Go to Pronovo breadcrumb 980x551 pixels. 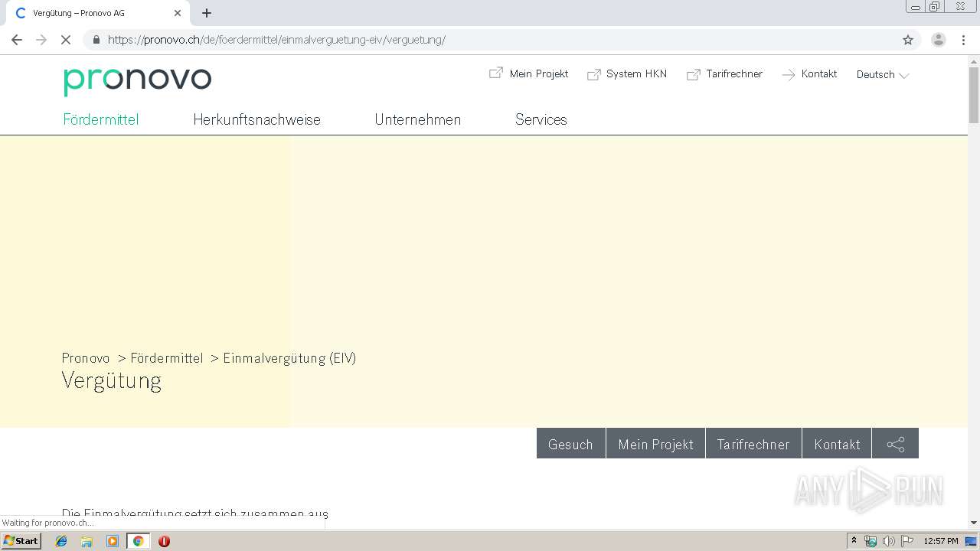(86, 358)
